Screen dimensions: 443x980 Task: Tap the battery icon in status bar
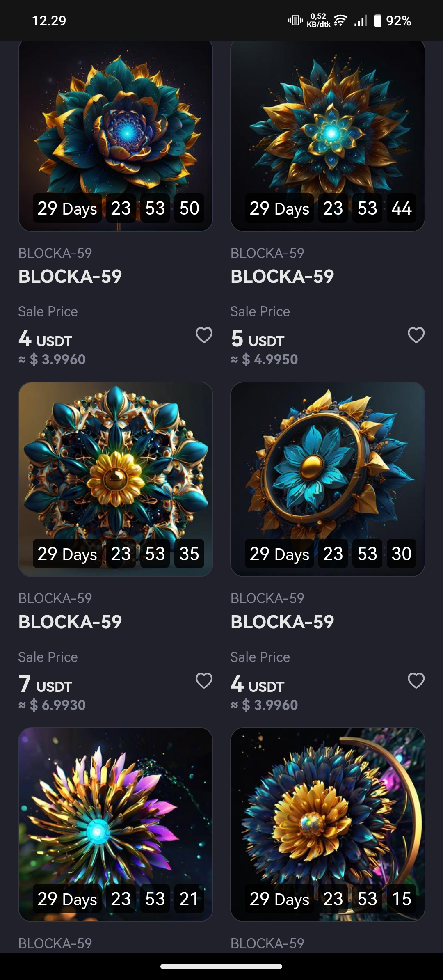378,20
